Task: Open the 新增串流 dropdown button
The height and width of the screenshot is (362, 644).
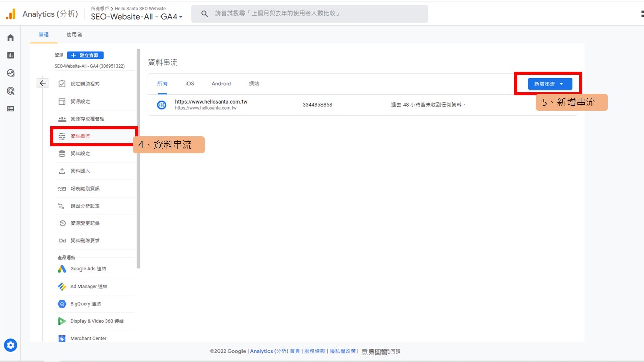Action: tap(550, 84)
